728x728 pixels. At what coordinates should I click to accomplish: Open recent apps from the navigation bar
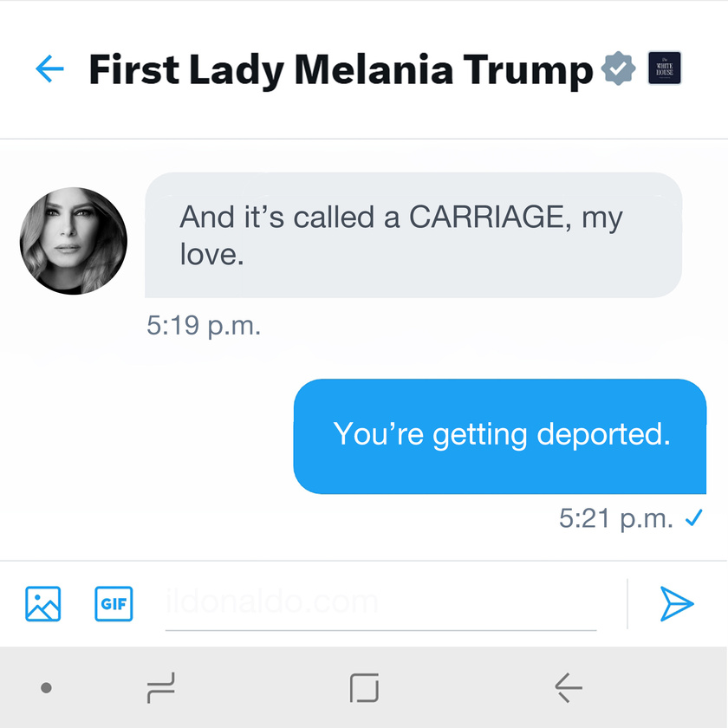tap(161, 687)
